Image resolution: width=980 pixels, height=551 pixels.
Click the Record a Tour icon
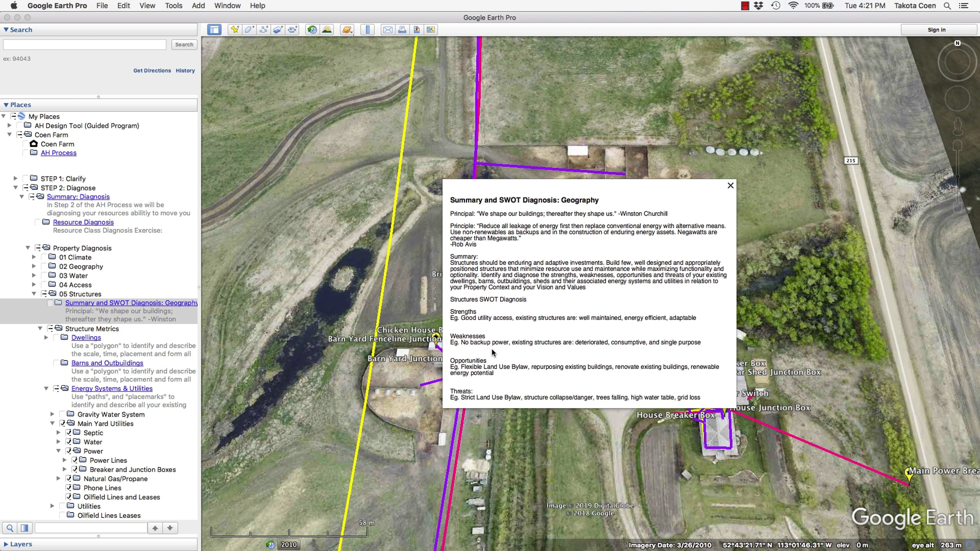pos(293,29)
